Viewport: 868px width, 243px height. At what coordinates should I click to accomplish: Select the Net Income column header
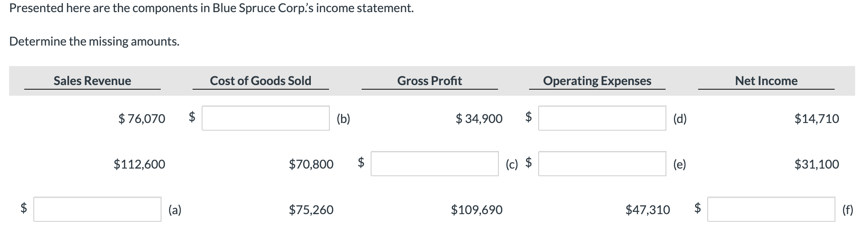[765, 80]
